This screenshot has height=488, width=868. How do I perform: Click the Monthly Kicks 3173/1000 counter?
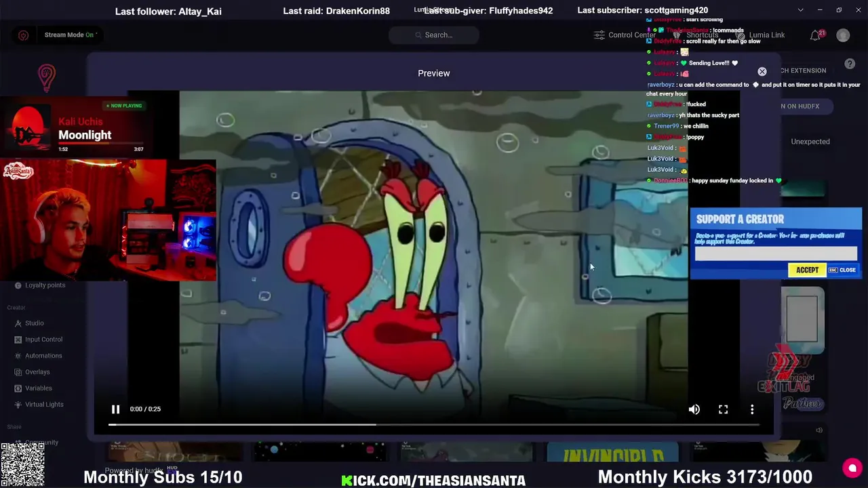pos(705,477)
